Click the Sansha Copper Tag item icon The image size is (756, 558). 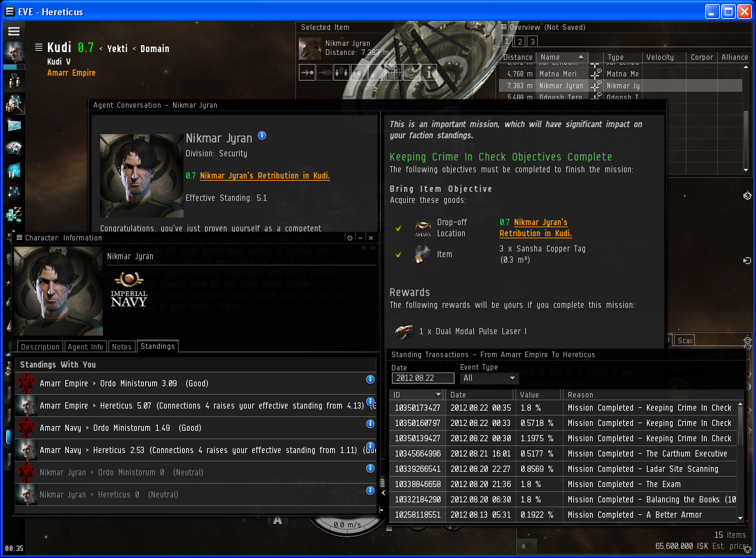tap(422, 254)
